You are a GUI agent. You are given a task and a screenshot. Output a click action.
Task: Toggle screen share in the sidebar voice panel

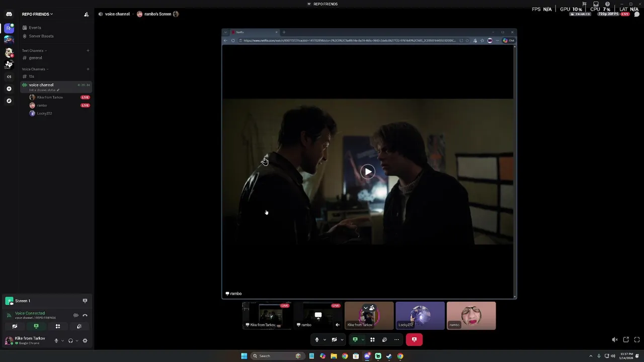click(36, 326)
